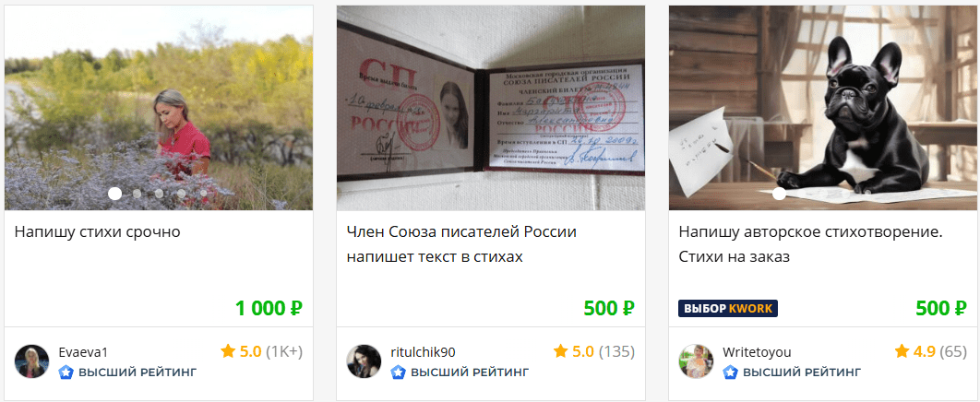The height and width of the screenshot is (402, 980).
Task: Click Writetoyou's top rating badge icon
Action: tap(731, 372)
